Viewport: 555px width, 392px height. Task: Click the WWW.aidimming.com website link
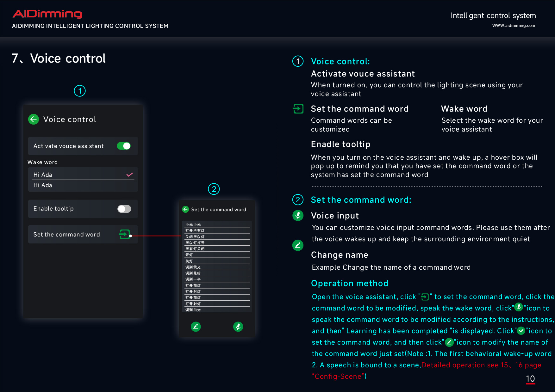coord(513,26)
